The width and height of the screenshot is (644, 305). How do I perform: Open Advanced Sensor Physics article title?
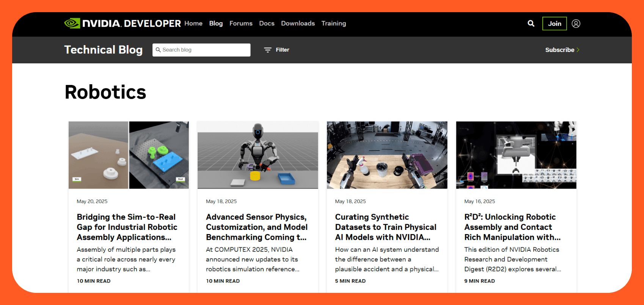(257, 227)
